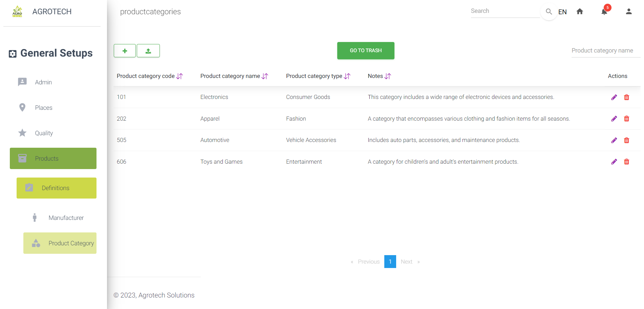Open the Manufacturer sidebar item

click(66, 218)
